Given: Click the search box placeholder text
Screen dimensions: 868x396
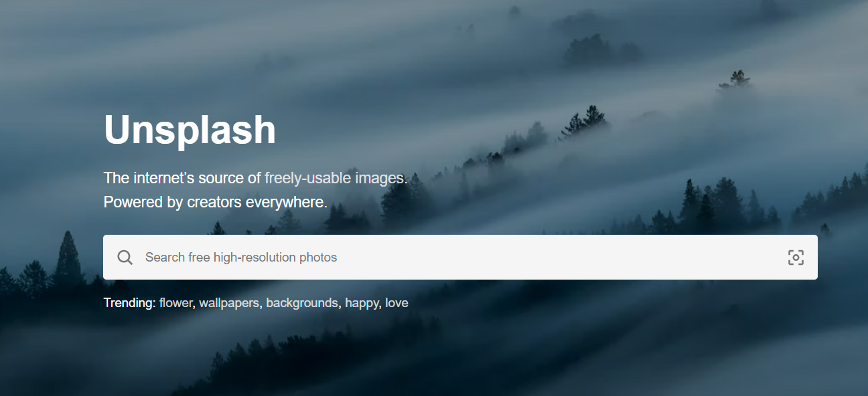Looking at the screenshot, I should [x=241, y=258].
